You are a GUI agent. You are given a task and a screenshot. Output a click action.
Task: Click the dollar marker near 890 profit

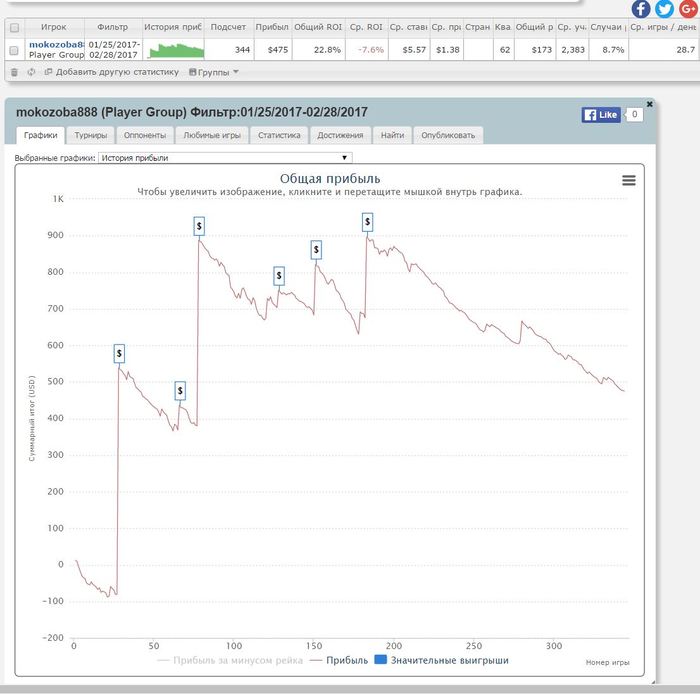coord(199,226)
